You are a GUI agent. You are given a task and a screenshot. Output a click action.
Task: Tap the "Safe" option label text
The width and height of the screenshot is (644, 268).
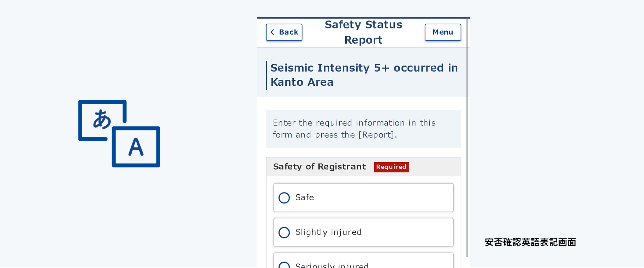(x=305, y=197)
